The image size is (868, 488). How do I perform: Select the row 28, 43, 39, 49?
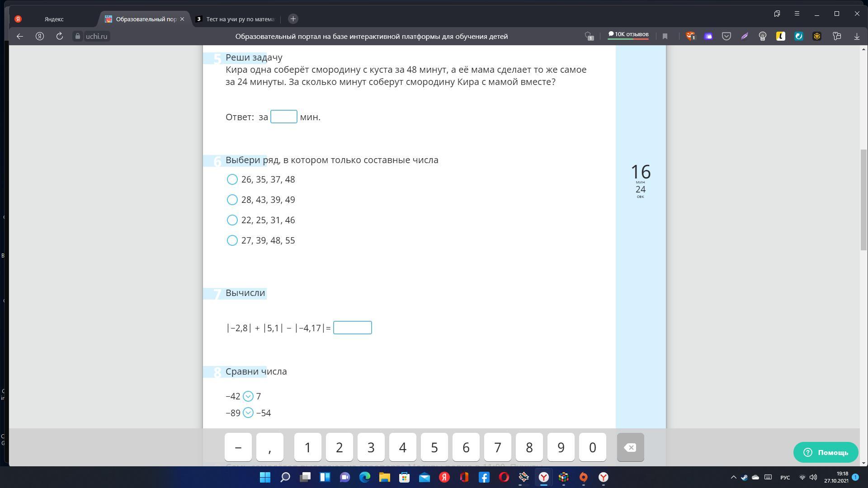pyautogui.click(x=232, y=200)
